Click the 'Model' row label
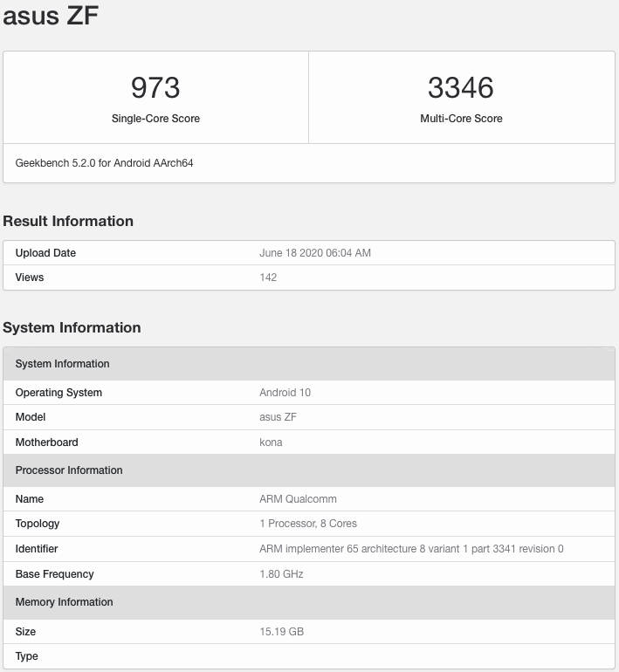The image size is (619, 672). [x=31, y=417]
